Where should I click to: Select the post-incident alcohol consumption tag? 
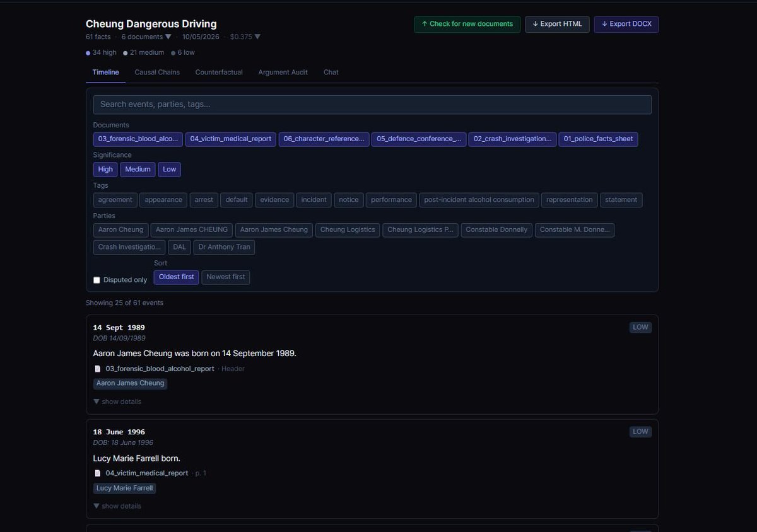pyautogui.click(x=479, y=200)
